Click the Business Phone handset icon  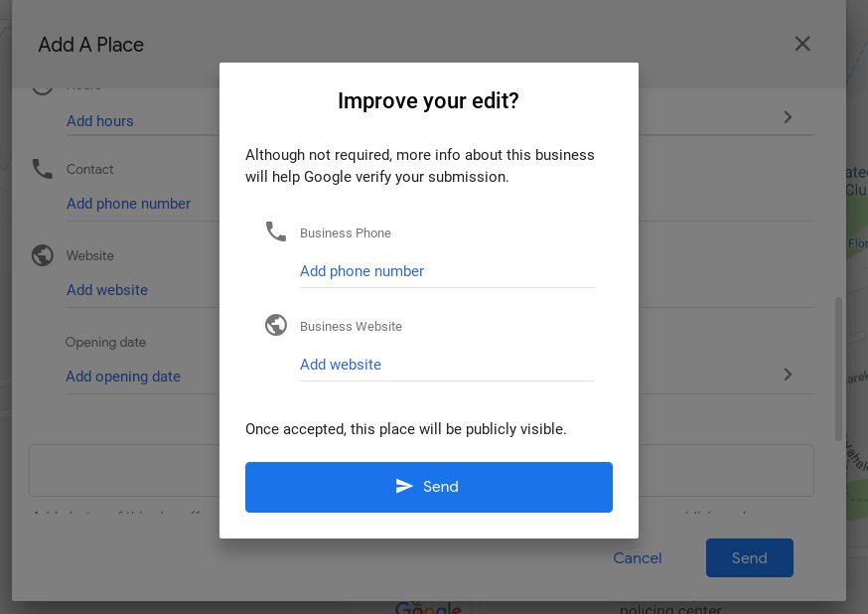point(275,230)
